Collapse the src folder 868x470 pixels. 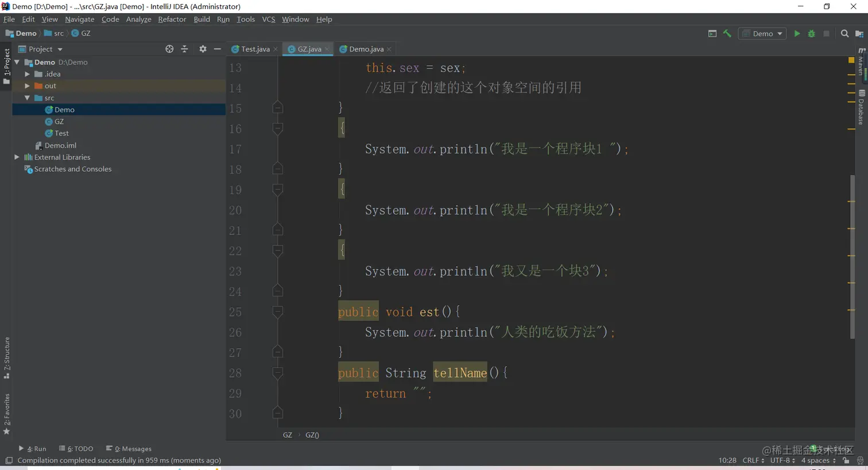[27, 98]
